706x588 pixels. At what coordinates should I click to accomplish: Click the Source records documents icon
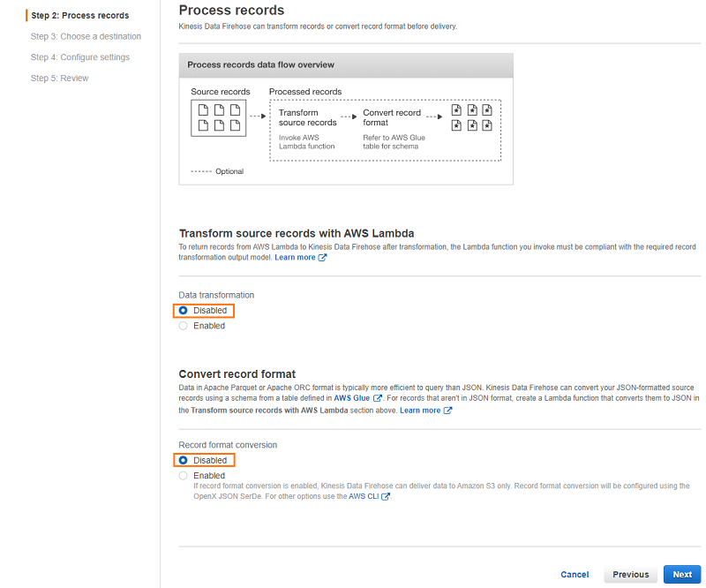tap(219, 118)
